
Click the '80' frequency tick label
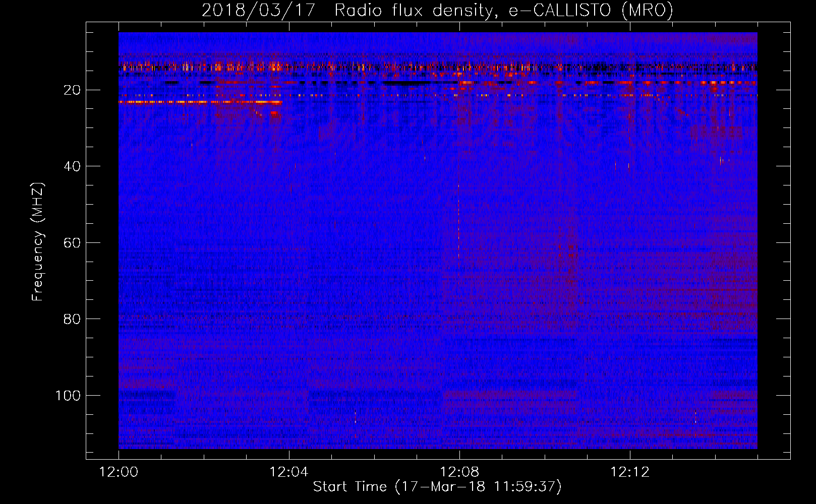(72, 319)
